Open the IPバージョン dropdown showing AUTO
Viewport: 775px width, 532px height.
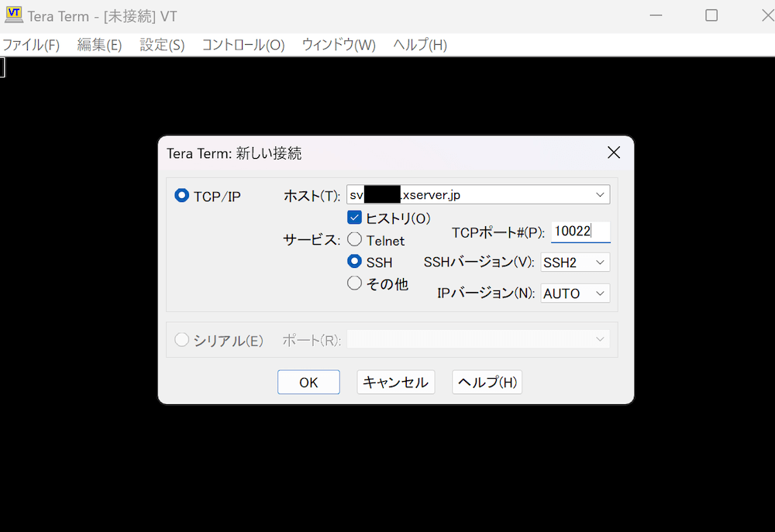click(575, 293)
